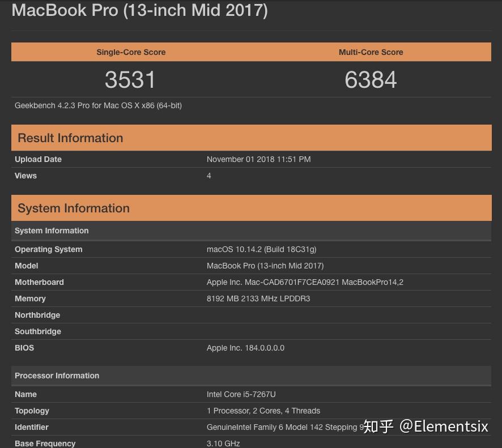
Task: Click the Apple Inc. 184.0.0.0.0 BIOS value
Action: [x=245, y=348]
